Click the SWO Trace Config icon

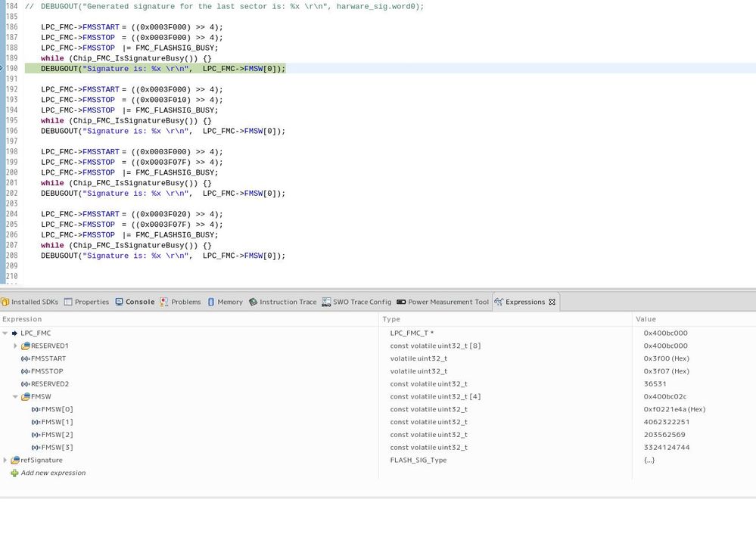click(326, 302)
